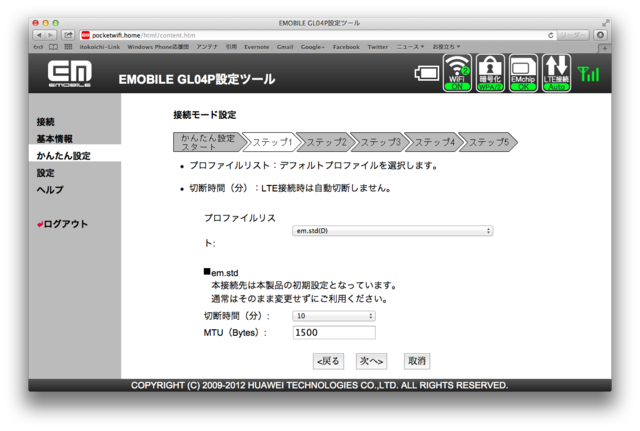Open the Twitter bookmark
640x431 pixels.
[378, 47]
